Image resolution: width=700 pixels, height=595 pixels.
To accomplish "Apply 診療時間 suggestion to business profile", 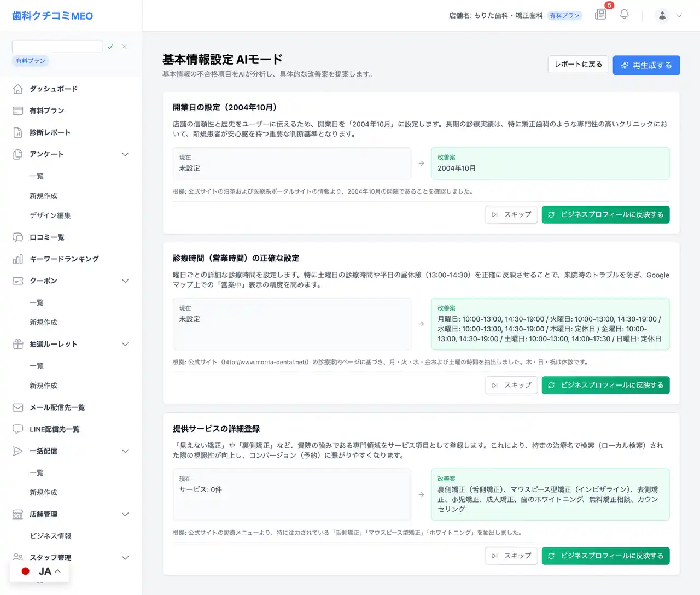I will tap(605, 386).
